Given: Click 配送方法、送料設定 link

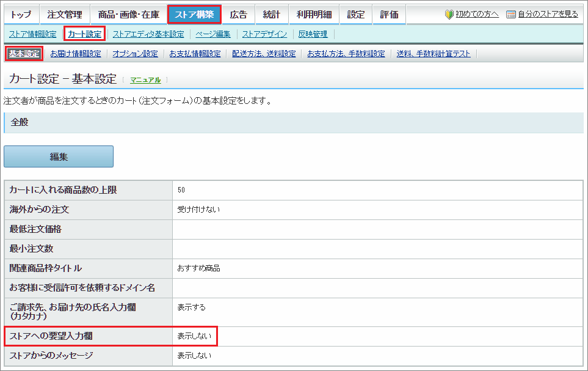Looking at the screenshot, I should click(264, 54).
